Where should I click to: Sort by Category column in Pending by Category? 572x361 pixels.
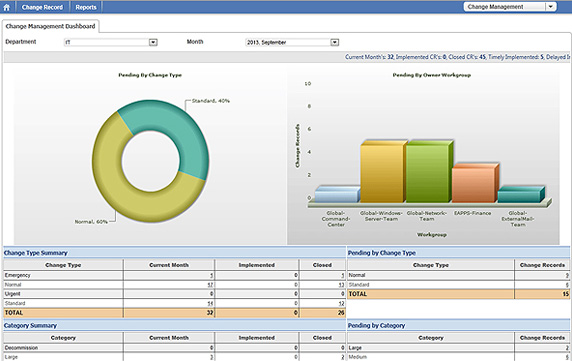(x=431, y=338)
